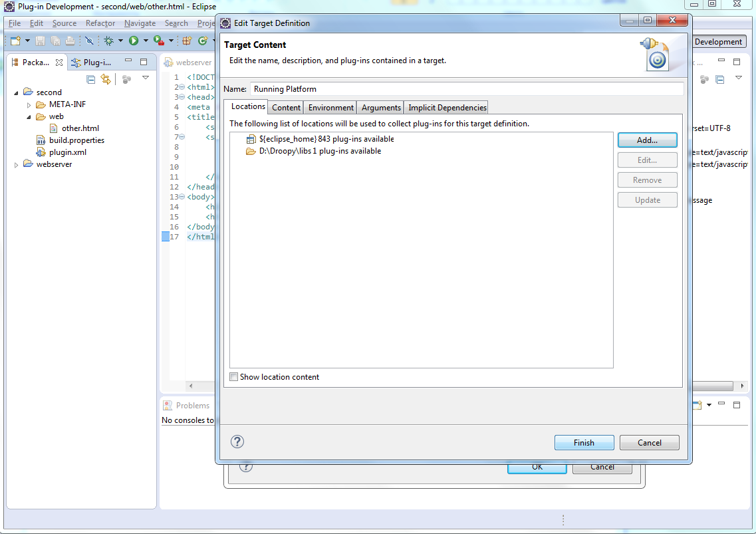Expand the META-INF folder node
The height and width of the screenshot is (534, 756).
pyautogui.click(x=29, y=104)
